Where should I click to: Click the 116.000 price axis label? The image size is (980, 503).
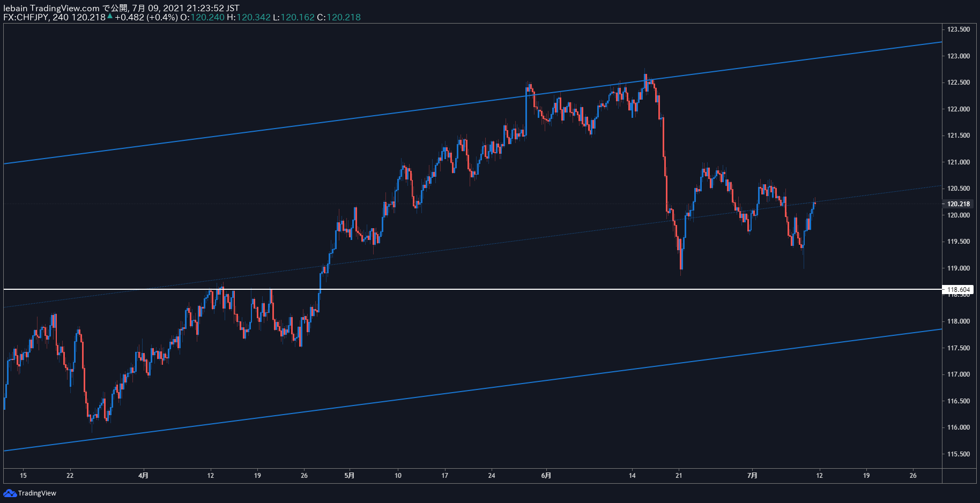[959, 427]
